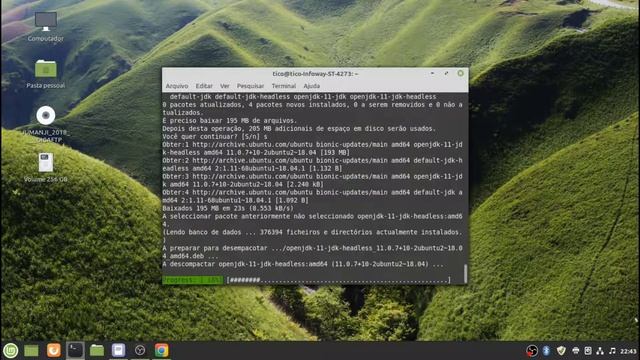640x360 pixels.
Task: Open the Linux Mint start menu
Action: [10, 350]
